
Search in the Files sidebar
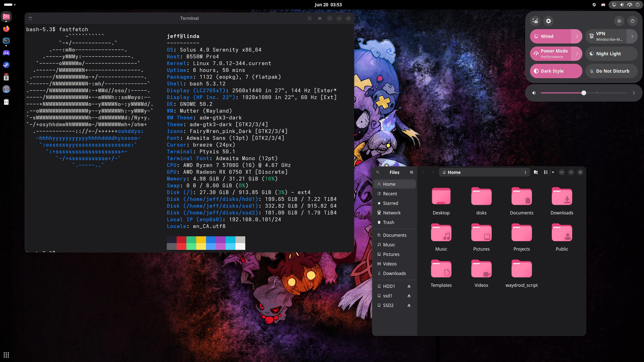click(378, 172)
